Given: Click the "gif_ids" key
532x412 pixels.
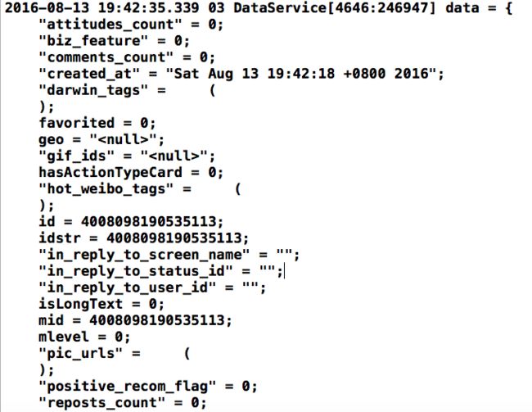Looking at the screenshot, I should (77, 156).
